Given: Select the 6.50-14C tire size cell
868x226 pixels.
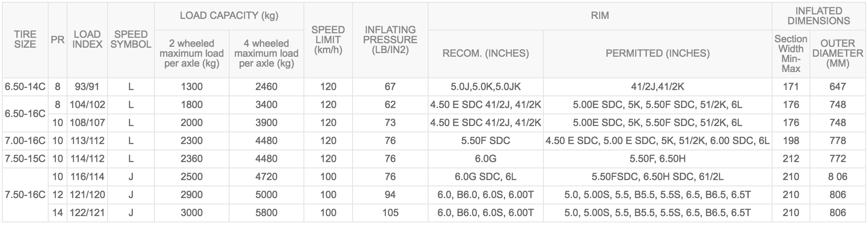Looking at the screenshot, I should click(x=25, y=87).
